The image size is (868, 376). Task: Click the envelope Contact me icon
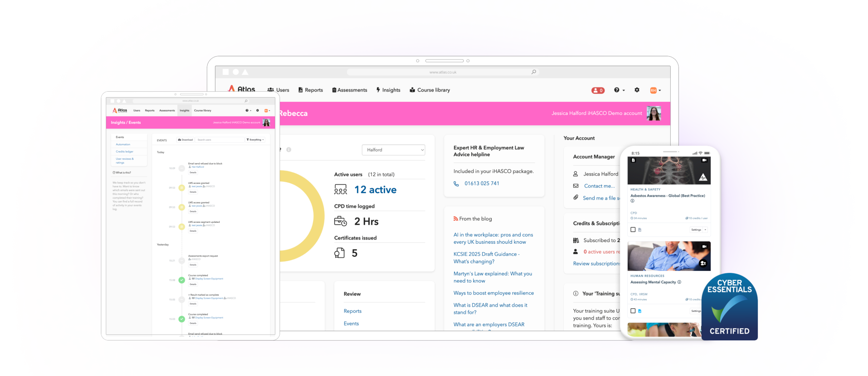click(x=576, y=186)
